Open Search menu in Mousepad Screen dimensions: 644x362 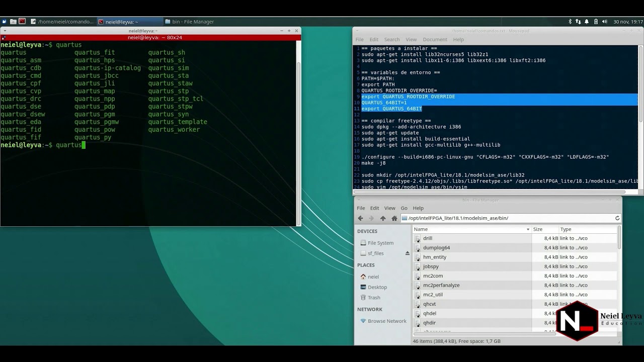[392, 40]
